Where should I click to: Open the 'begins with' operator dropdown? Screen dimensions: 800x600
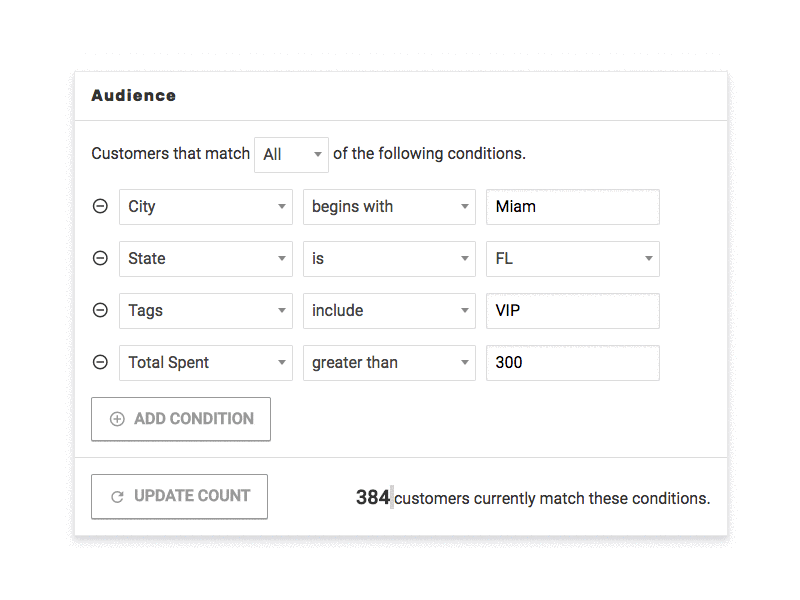389,207
